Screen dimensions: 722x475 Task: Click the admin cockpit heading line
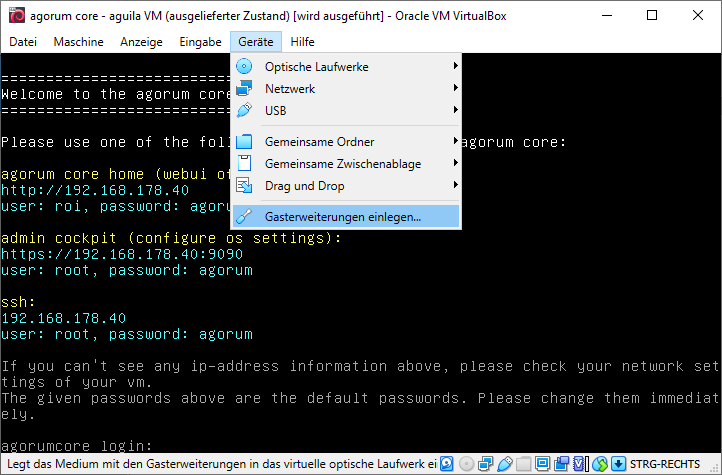[171, 238]
